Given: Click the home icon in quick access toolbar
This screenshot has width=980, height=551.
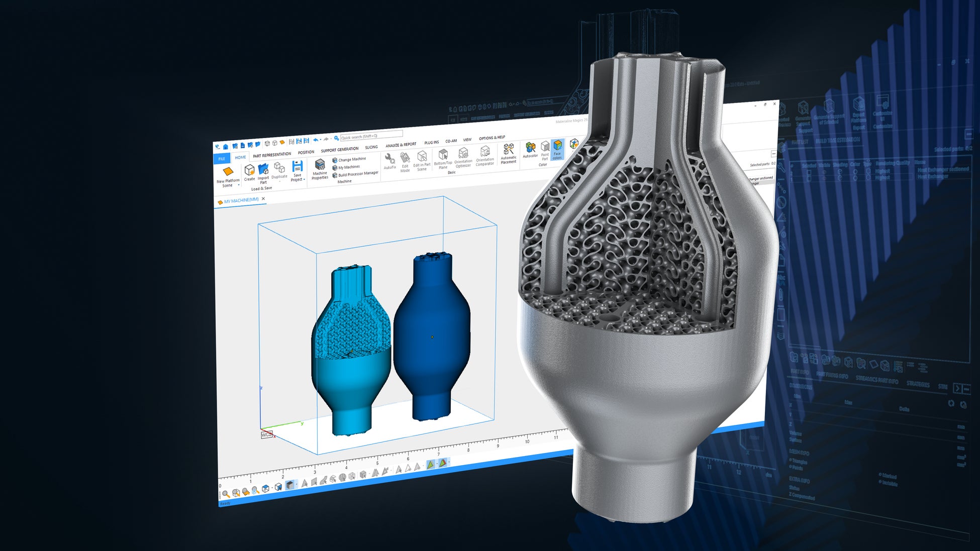Looking at the screenshot, I should pyautogui.click(x=226, y=147).
